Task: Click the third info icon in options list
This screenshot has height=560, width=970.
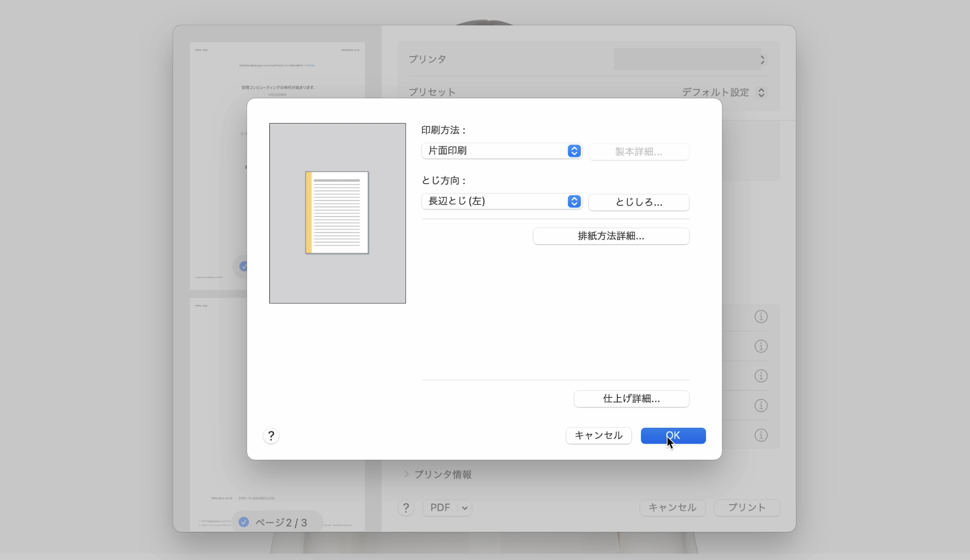Action: pyautogui.click(x=761, y=376)
